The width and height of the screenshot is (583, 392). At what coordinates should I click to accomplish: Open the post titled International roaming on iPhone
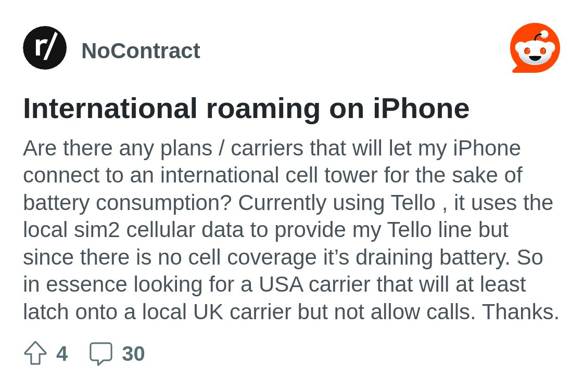pyautogui.click(x=246, y=108)
